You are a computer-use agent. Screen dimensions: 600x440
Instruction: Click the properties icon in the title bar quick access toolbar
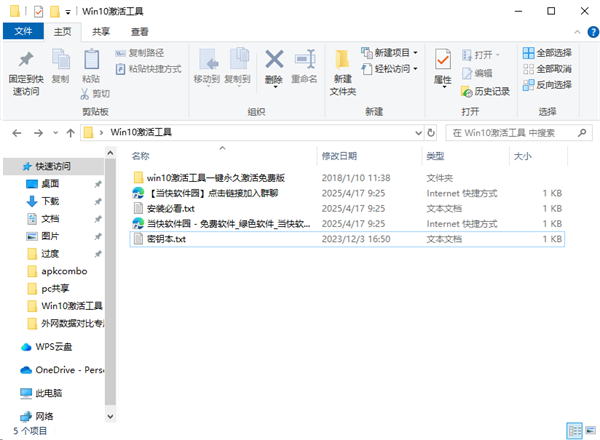click(38, 11)
